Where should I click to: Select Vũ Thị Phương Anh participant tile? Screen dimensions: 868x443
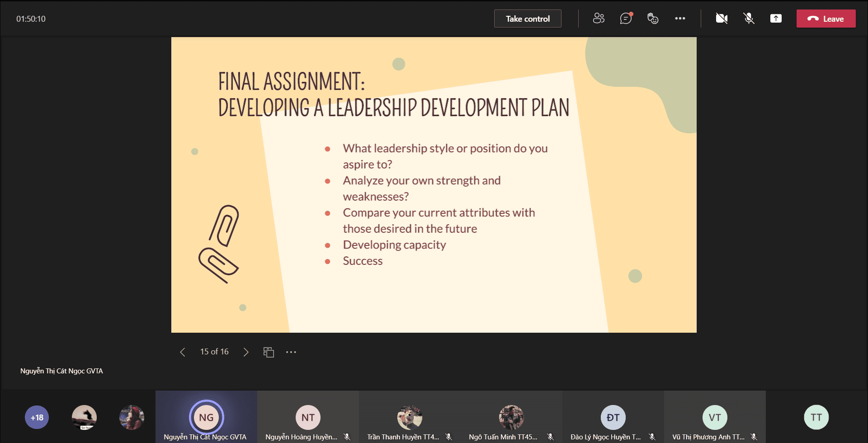click(715, 417)
